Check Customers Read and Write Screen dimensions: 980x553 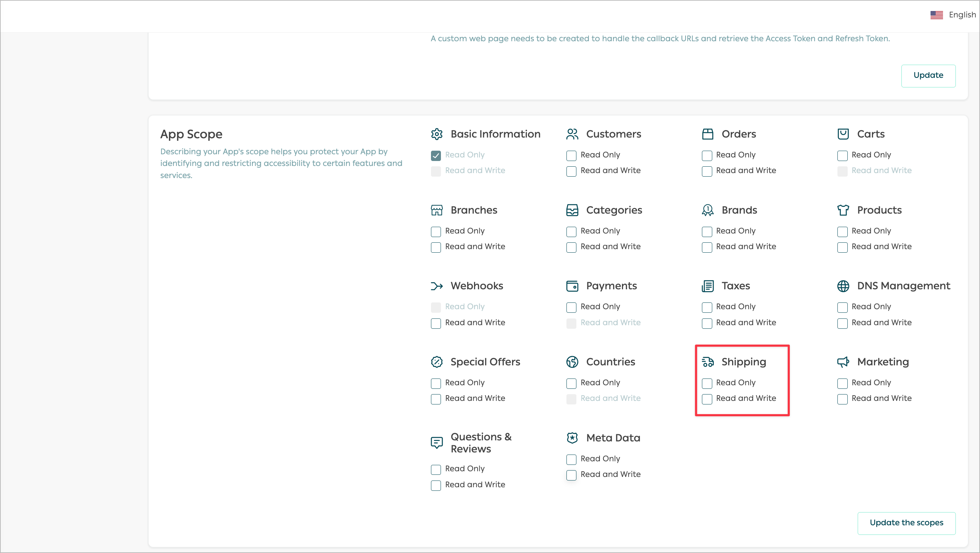(x=571, y=171)
